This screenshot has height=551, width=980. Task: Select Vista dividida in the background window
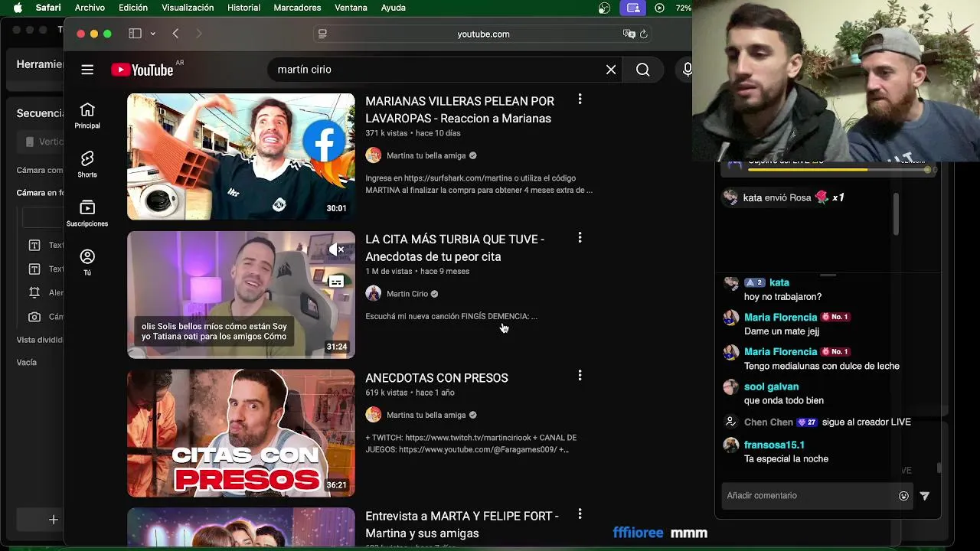(40, 340)
